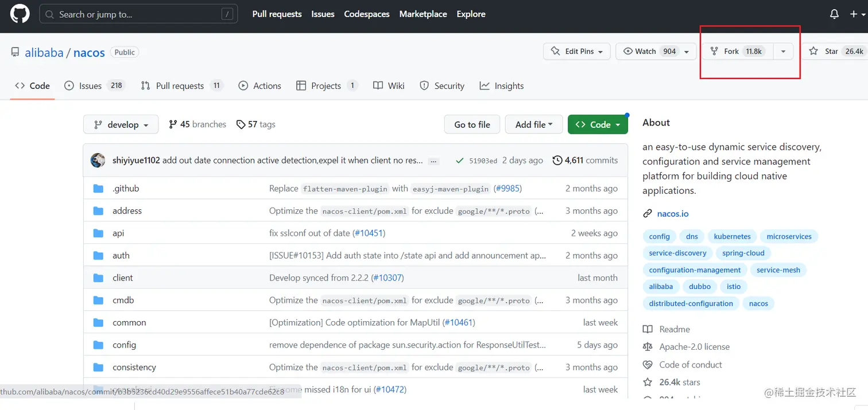Click the Go to file button
The width and height of the screenshot is (868, 410).
point(472,124)
